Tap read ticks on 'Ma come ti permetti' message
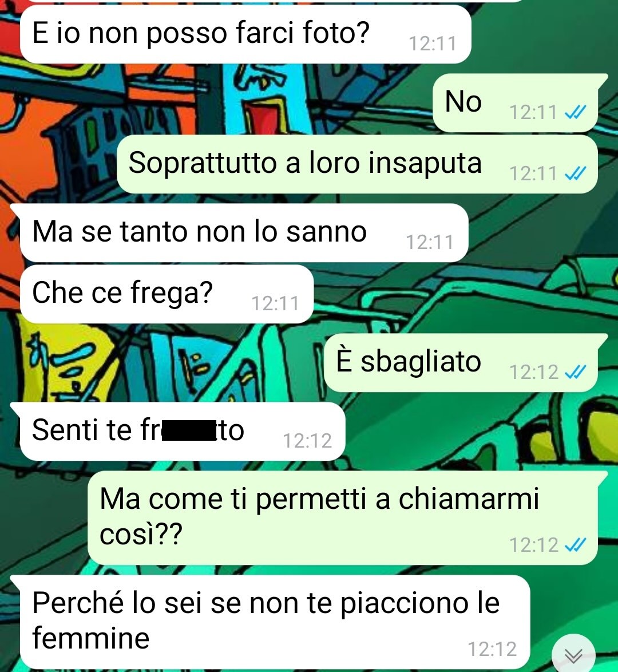This screenshot has height=672, width=618. (575, 545)
